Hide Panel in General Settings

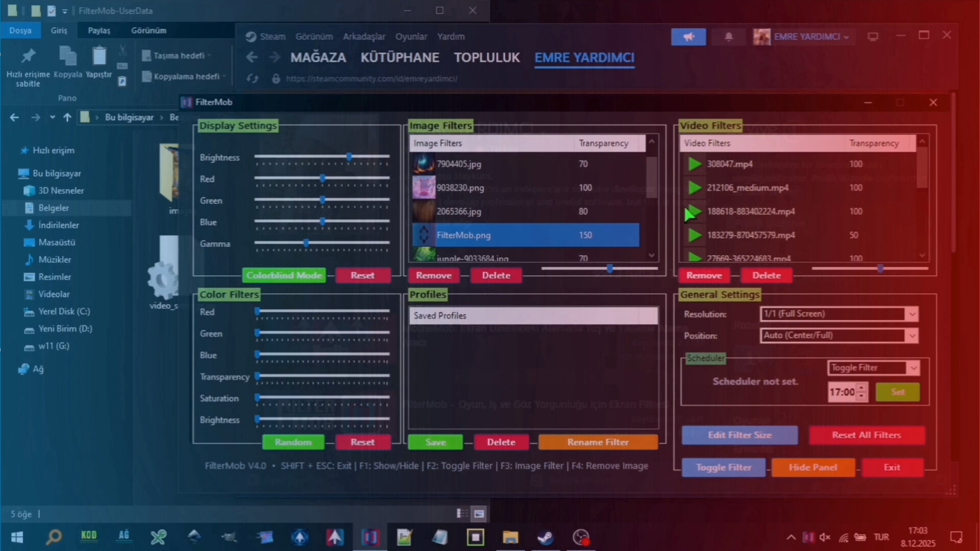[x=813, y=467]
